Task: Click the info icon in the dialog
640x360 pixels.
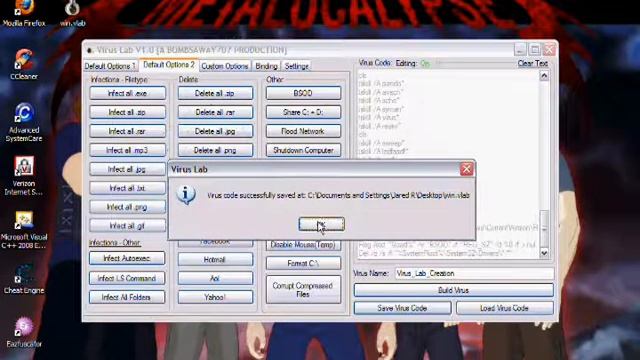Action: click(186, 196)
